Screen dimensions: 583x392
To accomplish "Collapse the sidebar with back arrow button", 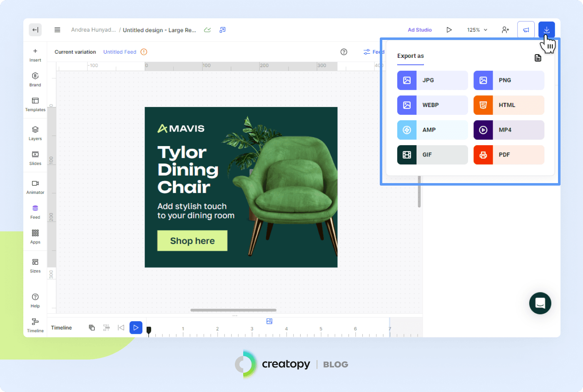I will (x=35, y=30).
